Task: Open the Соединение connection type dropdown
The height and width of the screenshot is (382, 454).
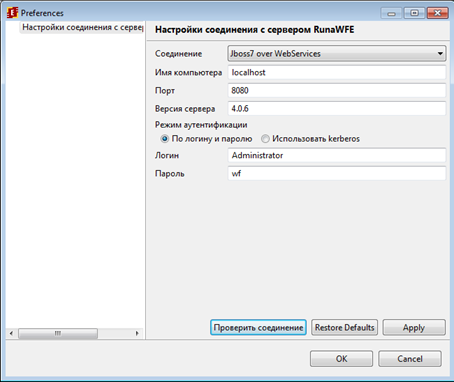Action: 337,54
